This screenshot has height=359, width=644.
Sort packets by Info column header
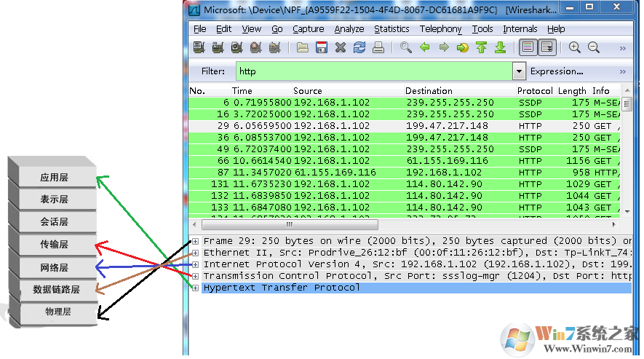pyautogui.click(x=606, y=91)
